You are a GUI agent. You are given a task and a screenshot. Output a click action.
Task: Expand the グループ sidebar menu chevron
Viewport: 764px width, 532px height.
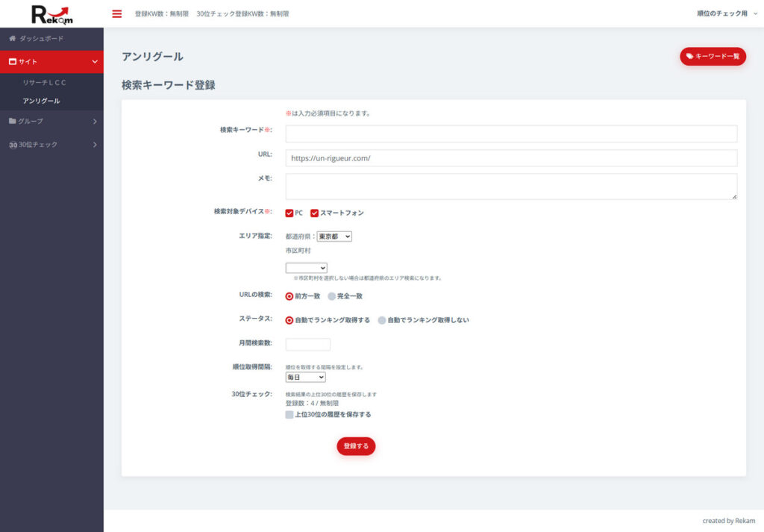(95, 121)
